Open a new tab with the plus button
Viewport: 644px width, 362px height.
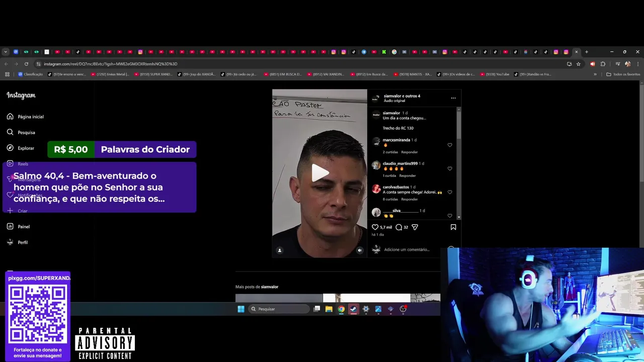pyautogui.click(x=586, y=52)
